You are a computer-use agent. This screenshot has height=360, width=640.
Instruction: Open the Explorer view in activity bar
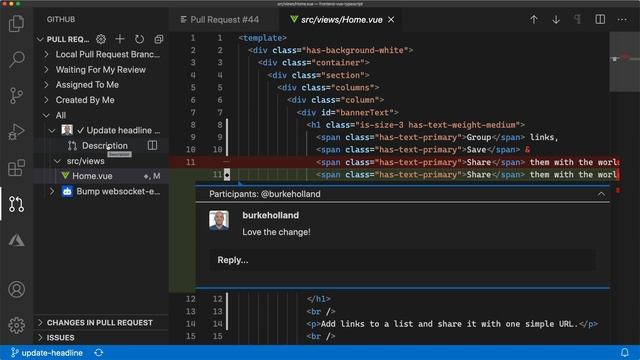pyautogui.click(x=16, y=23)
